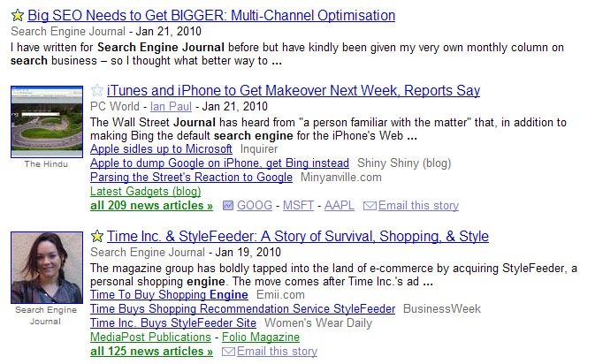Open GOOG stock quote link

(x=255, y=205)
